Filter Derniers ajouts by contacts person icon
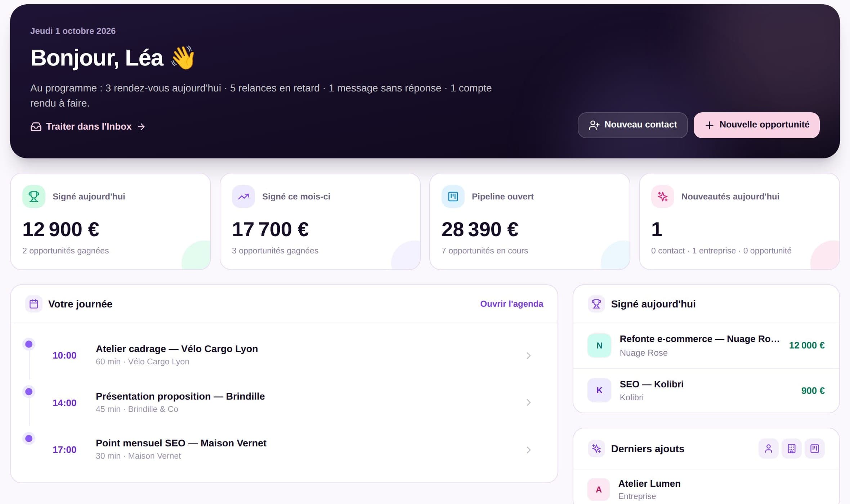This screenshot has width=850, height=504. (769, 449)
